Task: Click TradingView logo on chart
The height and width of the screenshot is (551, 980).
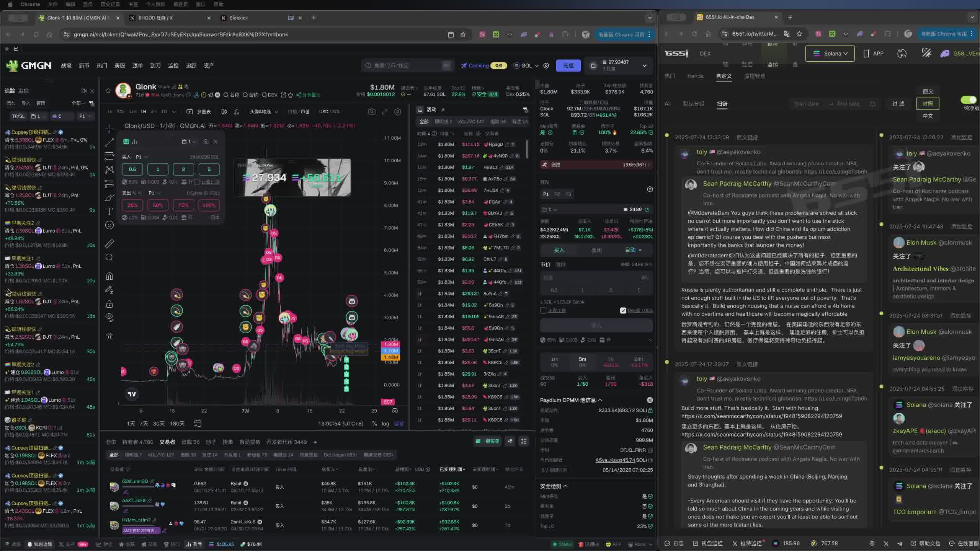Action: point(132,394)
